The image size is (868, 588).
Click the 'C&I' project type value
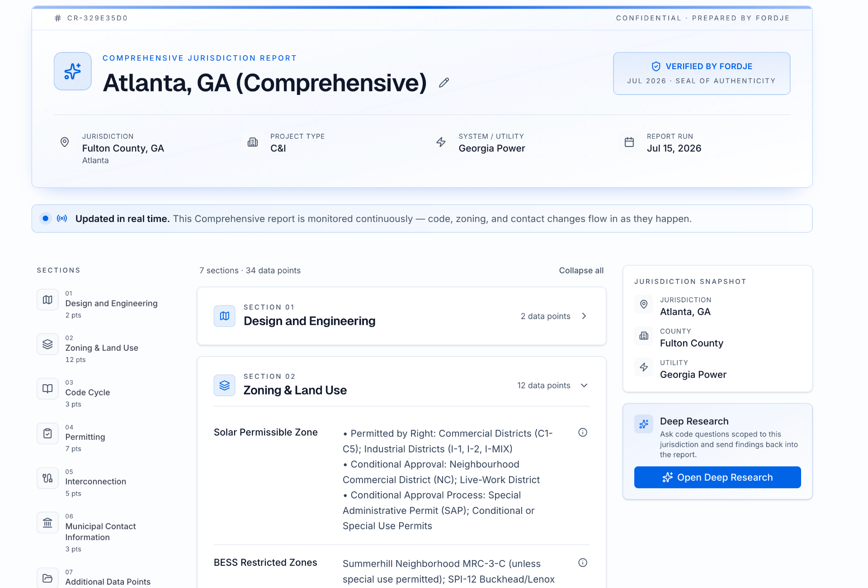278,148
